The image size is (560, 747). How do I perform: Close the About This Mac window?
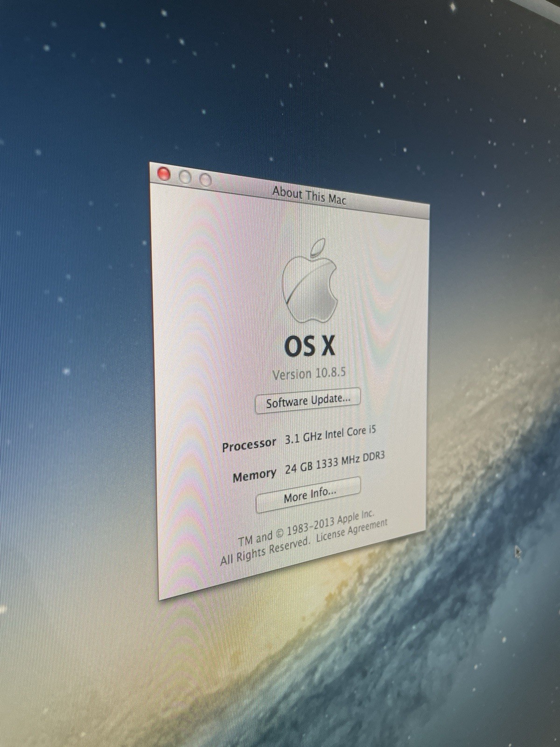(x=164, y=174)
